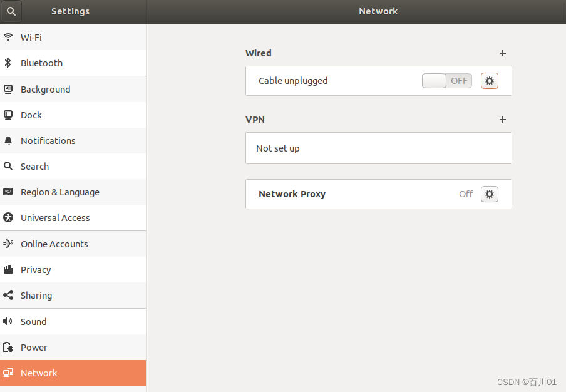Screen dimensions: 566x392
Task: Click the Notifications bell icon
Action: point(8,140)
